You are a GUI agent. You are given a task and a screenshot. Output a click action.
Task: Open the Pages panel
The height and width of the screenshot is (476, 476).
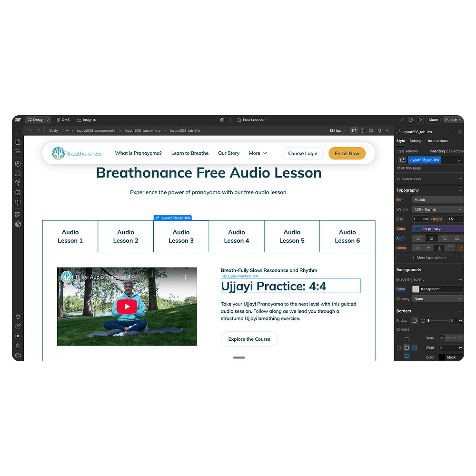coord(18,141)
